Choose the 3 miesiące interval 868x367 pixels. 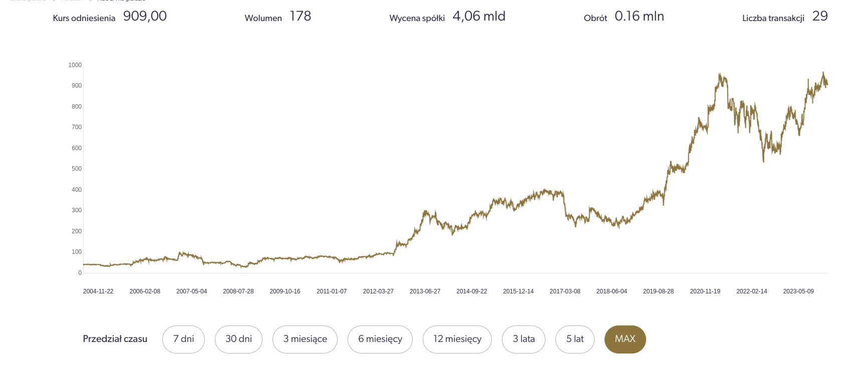coord(305,339)
